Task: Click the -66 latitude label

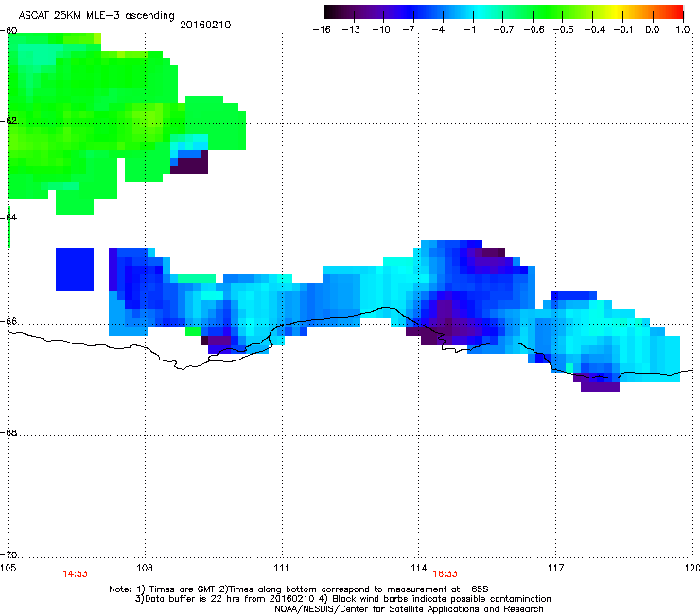Action: click(x=9, y=321)
